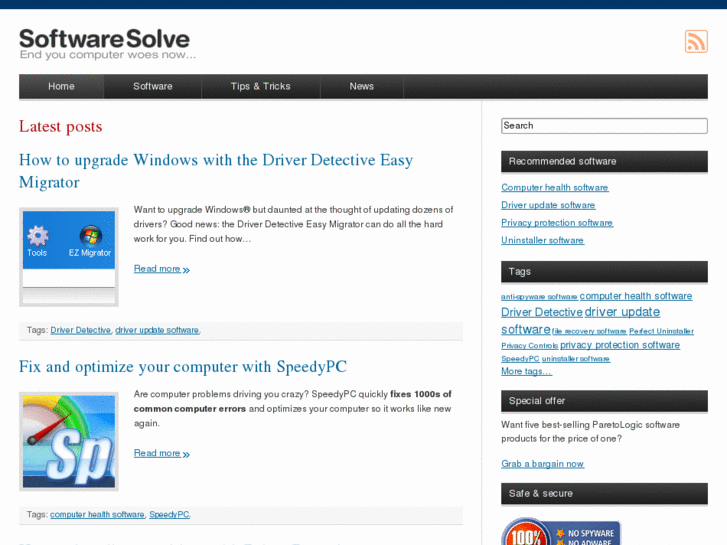The height and width of the screenshot is (545, 727).
Task: Open the Home menu item
Action: [x=61, y=86]
